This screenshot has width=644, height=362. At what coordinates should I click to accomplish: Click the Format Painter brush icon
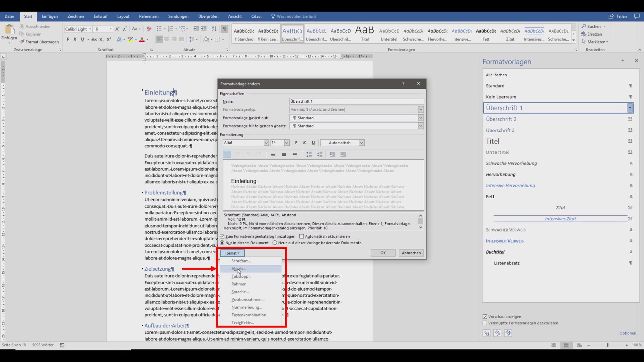[x=22, y=42]
